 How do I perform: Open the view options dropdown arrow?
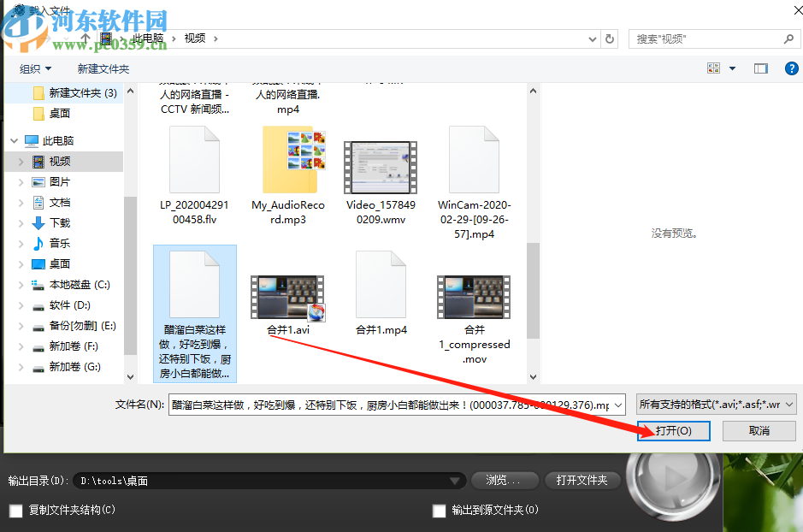pyautogui.click(x=732, y=68)
